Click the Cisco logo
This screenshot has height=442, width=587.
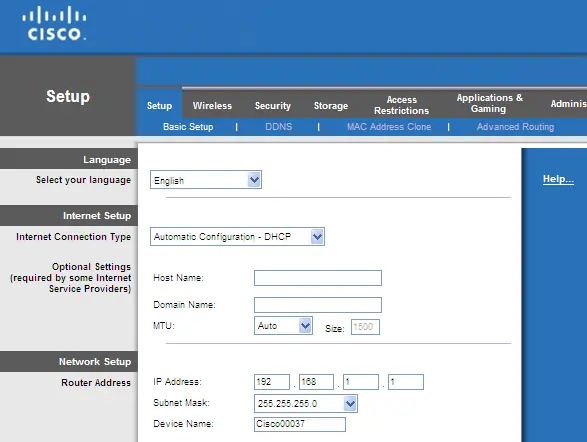(54, 23)
